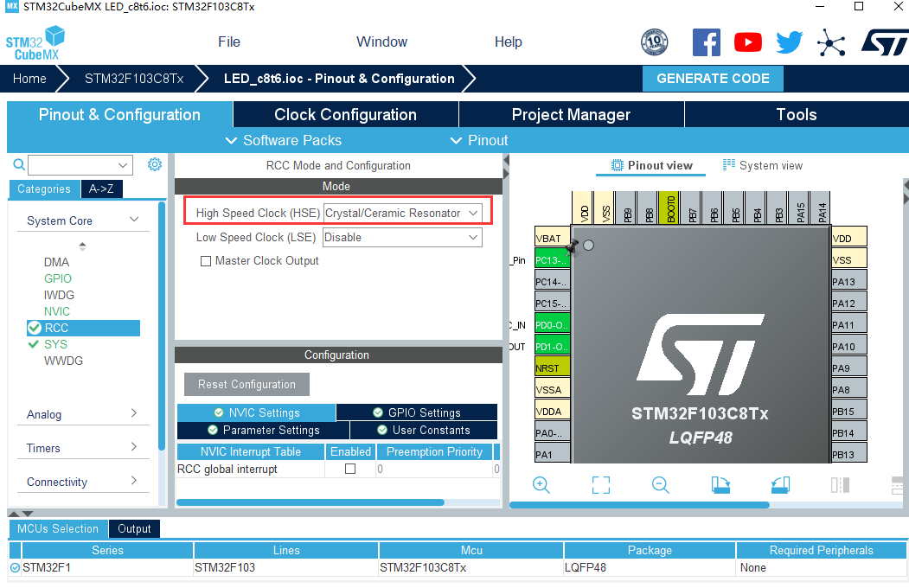Viewport: 909px width, 588px height.
Task: Rotate the chip clockwise
Action: [720, 485]
